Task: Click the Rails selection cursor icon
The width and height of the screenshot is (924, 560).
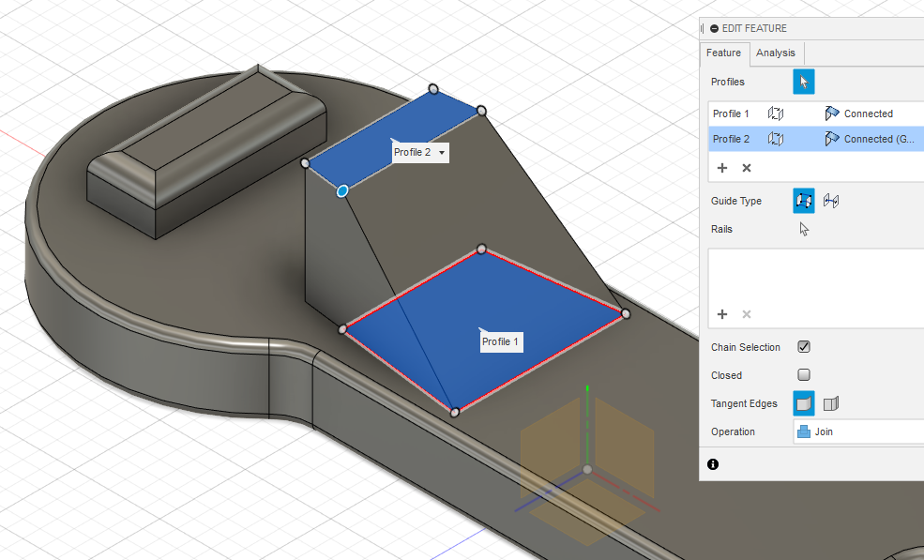Action: coord(804,229)
